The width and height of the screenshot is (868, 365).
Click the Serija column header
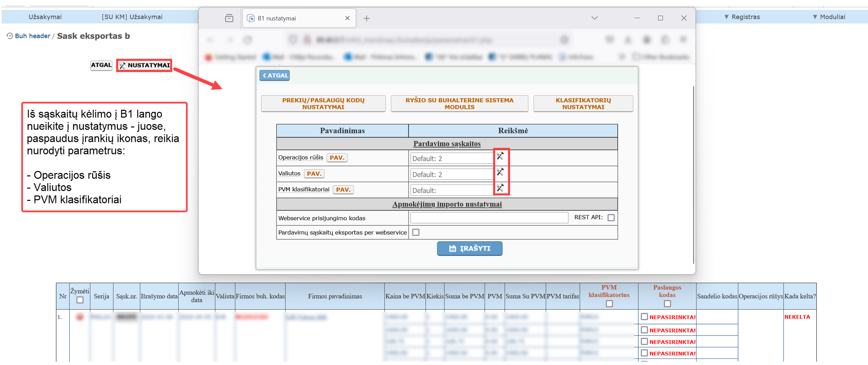tap(101, 296)
